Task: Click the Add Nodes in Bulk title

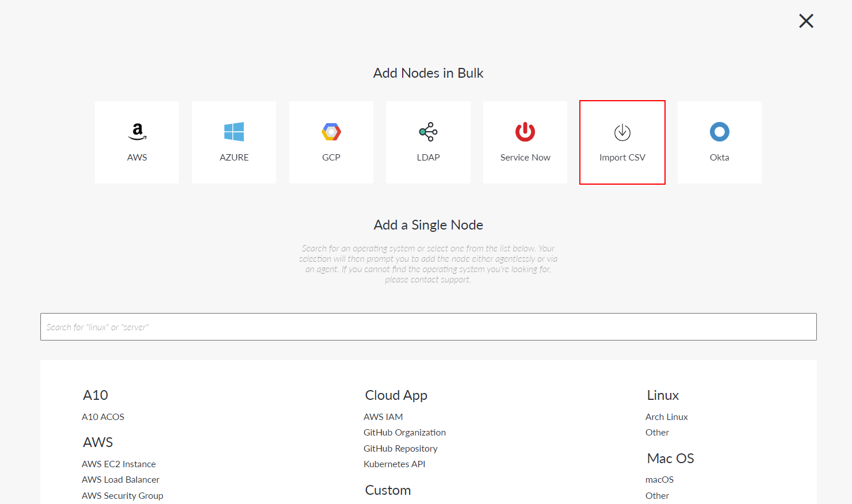Action: [429, 73]
